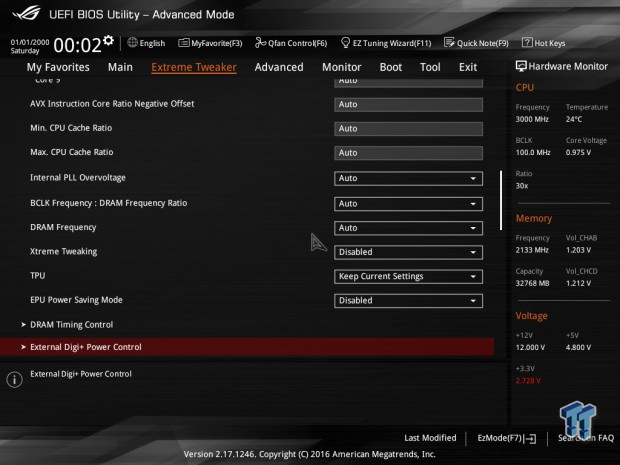The height and width of the screenshot is (465, 620).
Task: Click EPU Power Saving Mode label
Action: point(76,300)
